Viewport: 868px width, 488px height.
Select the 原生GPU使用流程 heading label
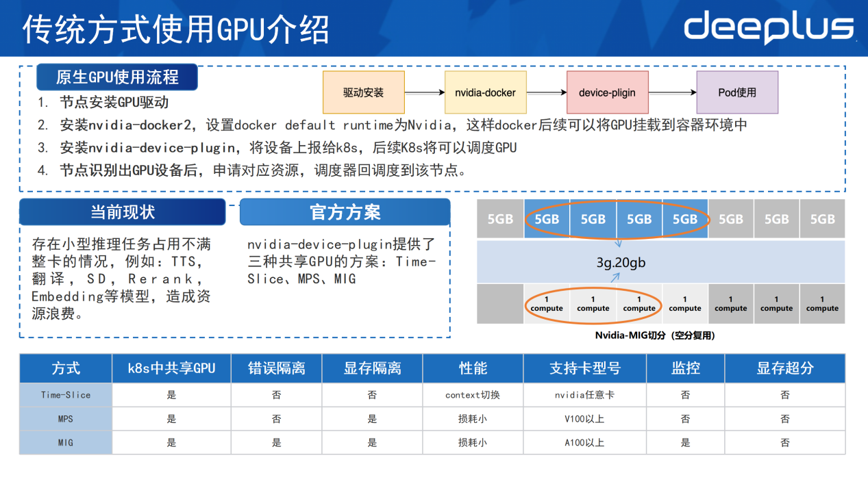(117, 77)
